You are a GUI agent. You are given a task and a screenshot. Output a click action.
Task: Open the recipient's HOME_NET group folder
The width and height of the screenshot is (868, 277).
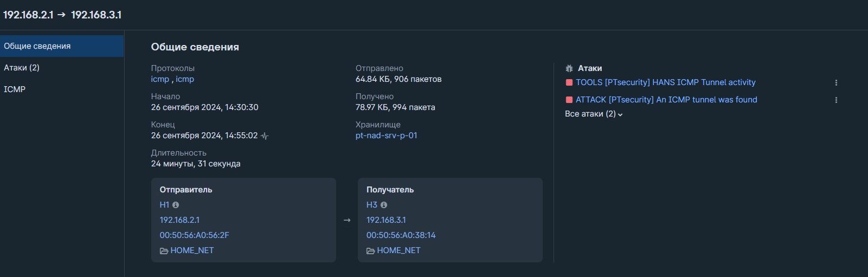[x=393, y=250]
